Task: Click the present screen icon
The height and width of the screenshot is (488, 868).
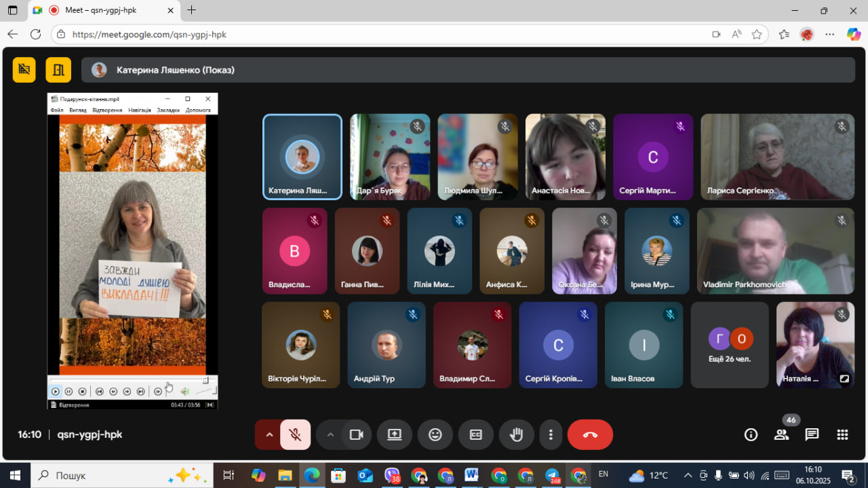Action: pos(394,435)
